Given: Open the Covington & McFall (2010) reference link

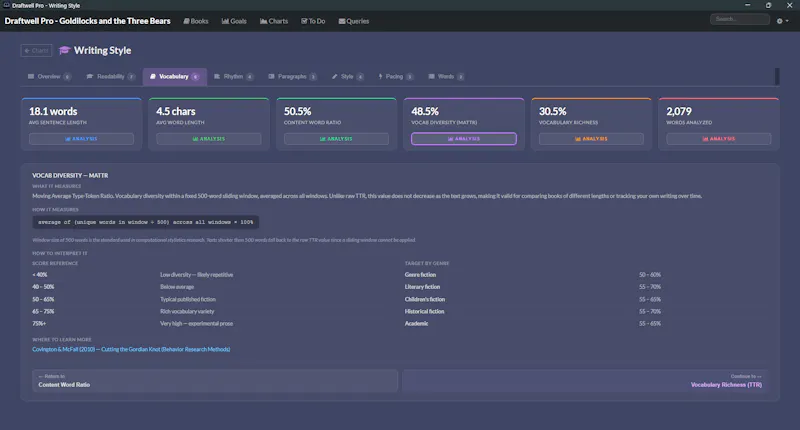Looking at the screenshot, I should (x=131, y=349).
